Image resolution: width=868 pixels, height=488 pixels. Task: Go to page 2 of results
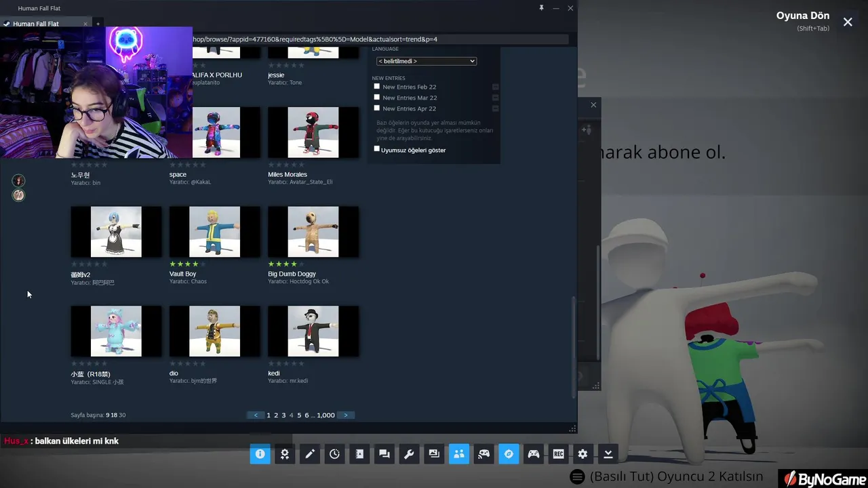(276, 415)
